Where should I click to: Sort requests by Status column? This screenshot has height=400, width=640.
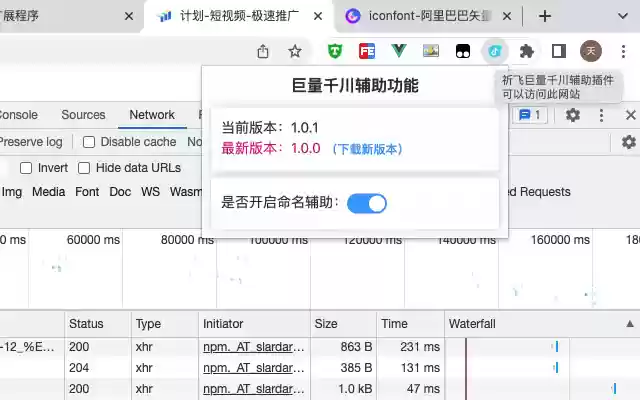[98, 324]
